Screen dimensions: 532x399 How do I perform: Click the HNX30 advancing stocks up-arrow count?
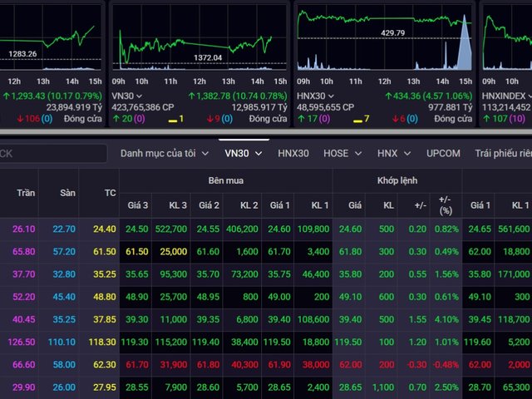pyautogui.click(x=308, y=119)
